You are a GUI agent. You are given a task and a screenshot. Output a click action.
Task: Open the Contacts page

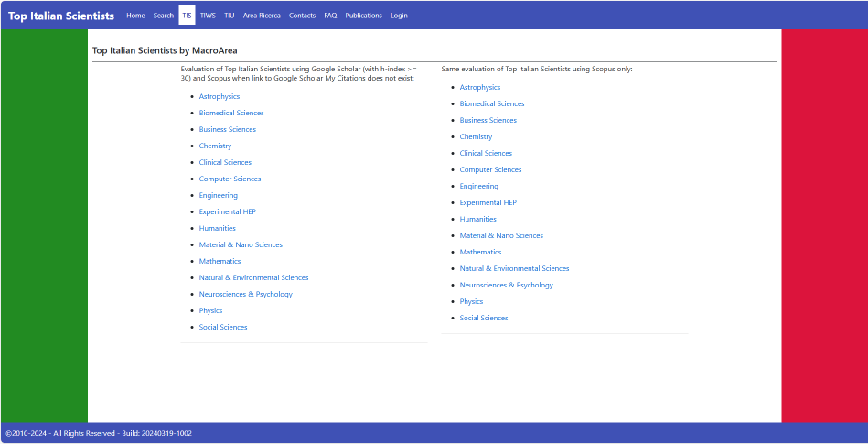pyautogui.click(x=302, y=16)
